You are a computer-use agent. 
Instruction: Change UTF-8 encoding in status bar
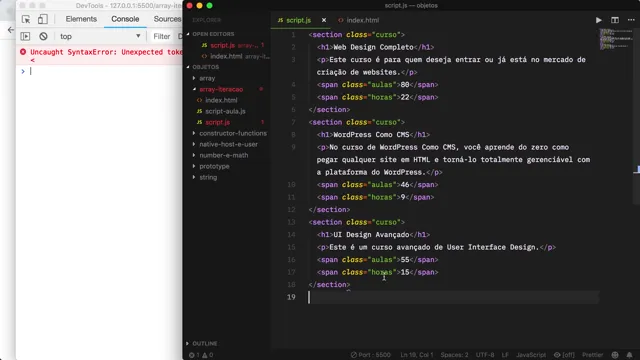(485, 355)
